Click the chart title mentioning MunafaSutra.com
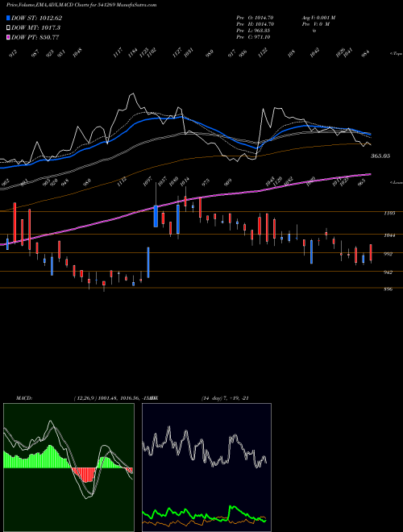The width and height of the screenshot is (403, 532). pos(81,5)
